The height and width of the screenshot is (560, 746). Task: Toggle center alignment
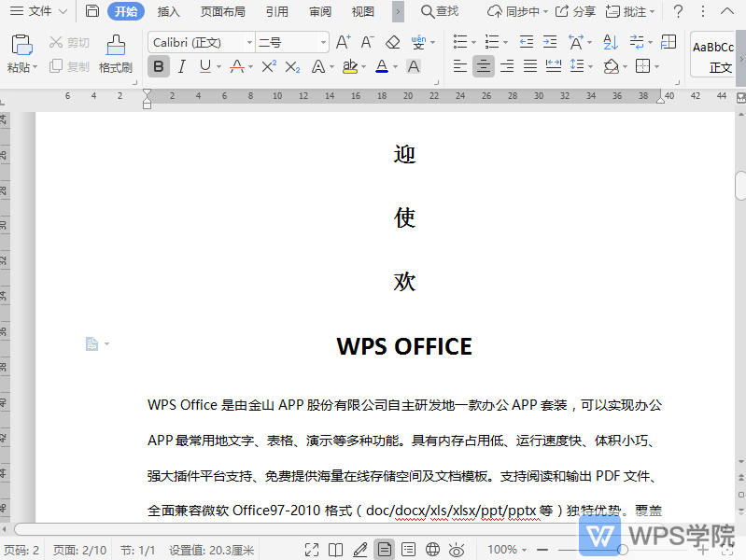(x=484, y=66)
